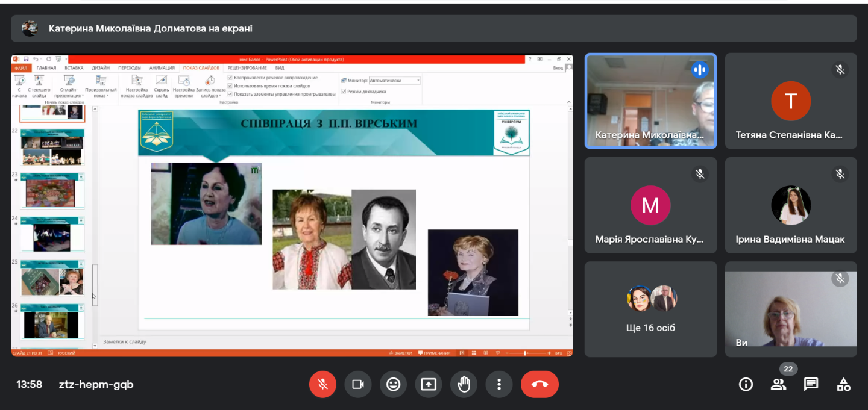
Task: Click the present screen button
Action: (429, 384)
